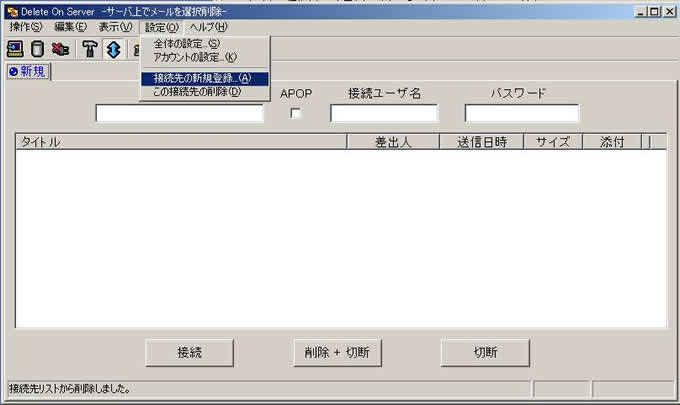Open the 編集(E) menu
The image size is (680, 405).
pos(70,27)
